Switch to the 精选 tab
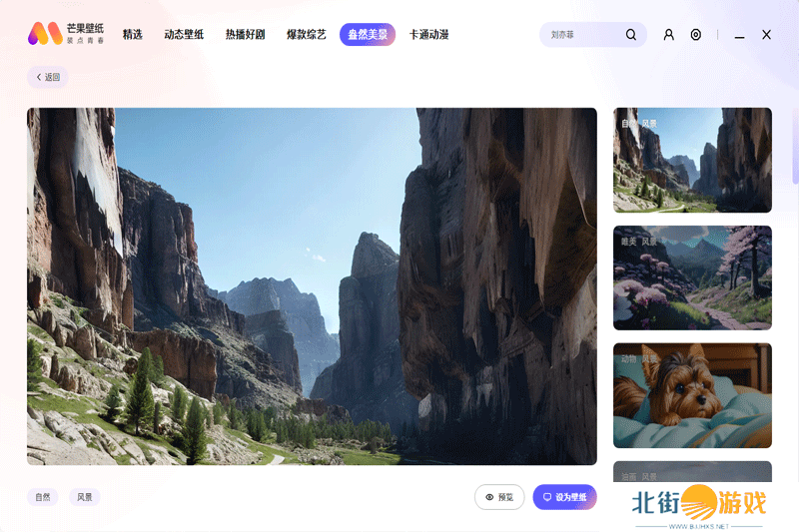This screenshot has height=532, width=799. tap(132, 35)
